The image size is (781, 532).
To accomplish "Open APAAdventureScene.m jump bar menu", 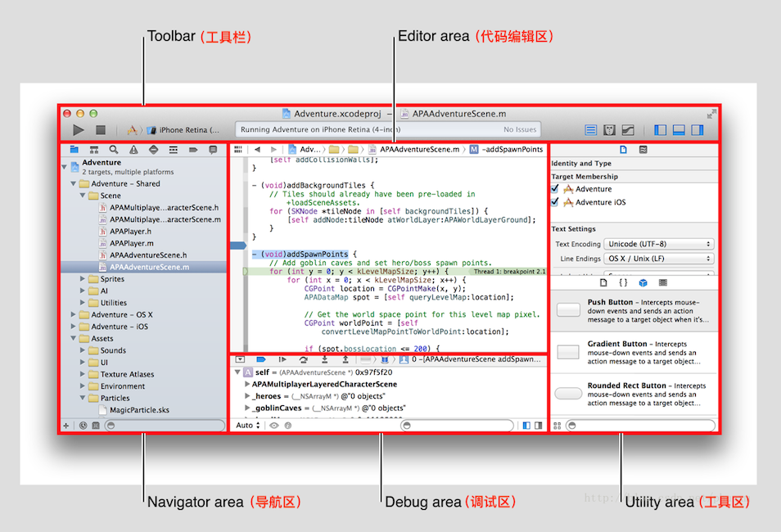I will click(414, 150).
